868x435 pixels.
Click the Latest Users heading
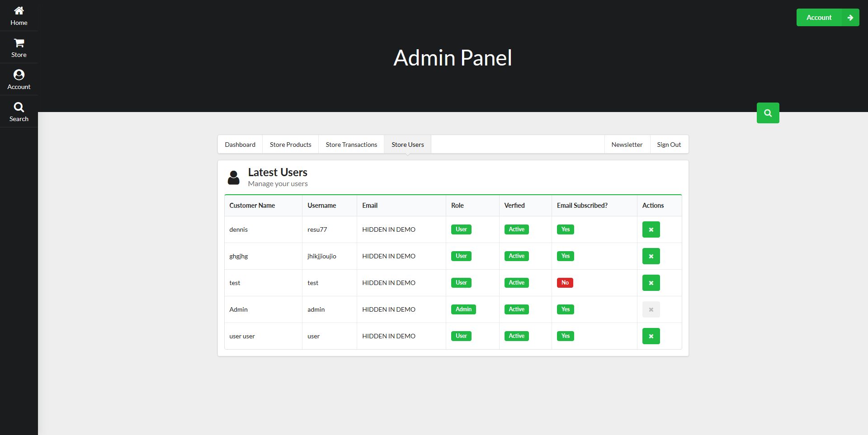point(278,173)
